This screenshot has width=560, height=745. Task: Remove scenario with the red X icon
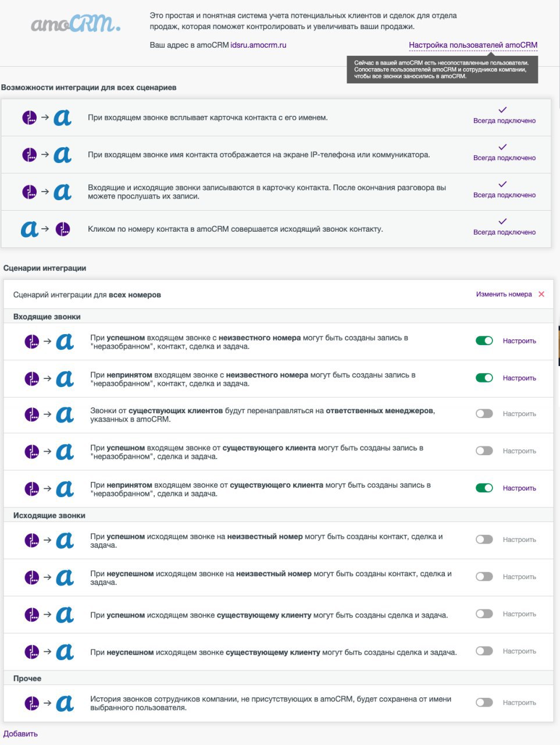click(541, 295)
